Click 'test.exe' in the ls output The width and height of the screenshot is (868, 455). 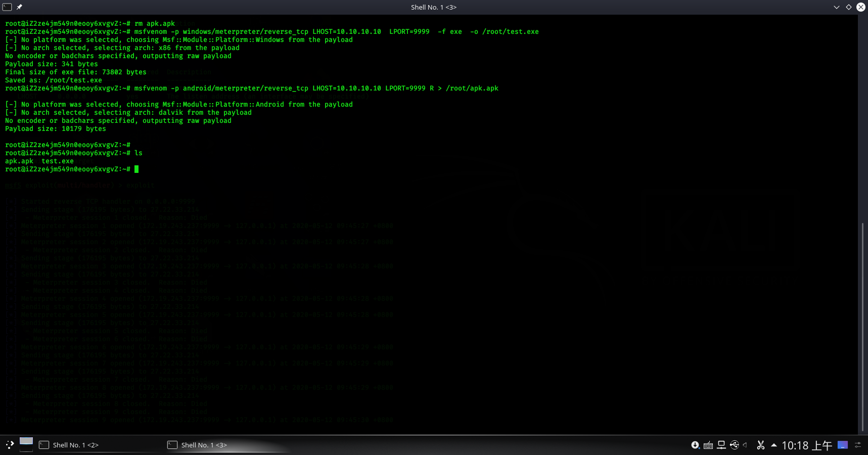point(58,161)
